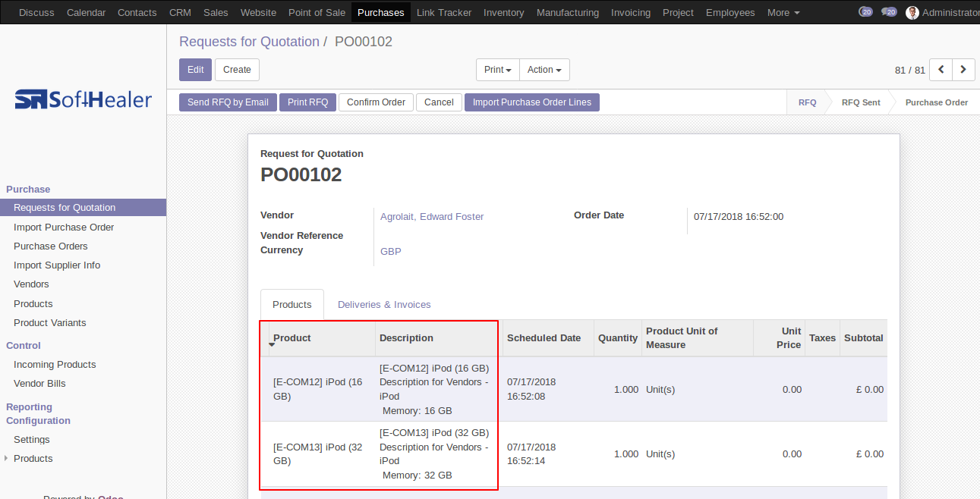Open the Manufacturing app

point(568,12)
